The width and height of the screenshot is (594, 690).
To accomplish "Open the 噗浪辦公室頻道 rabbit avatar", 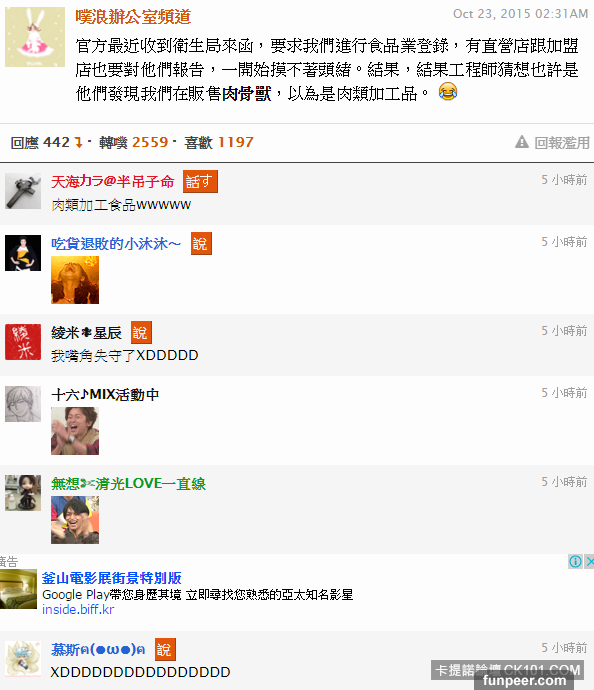I will 35,37.
